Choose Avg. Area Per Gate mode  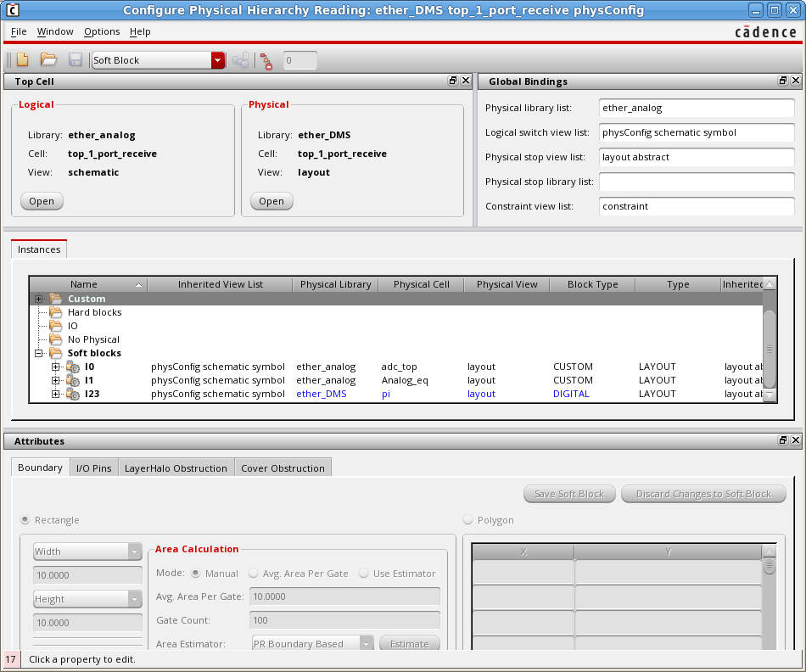[x=254, y=574]
